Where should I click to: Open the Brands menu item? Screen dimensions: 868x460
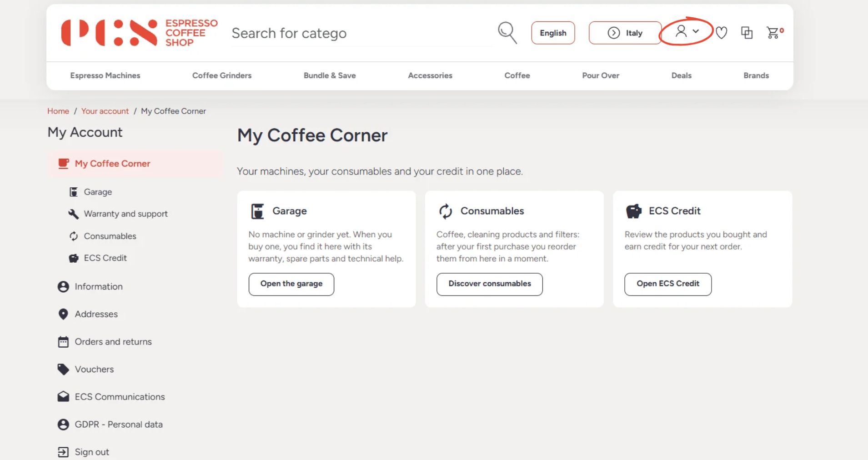[x=756, y=75]
